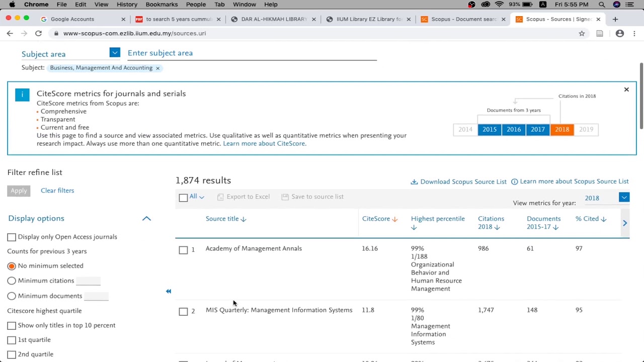
Task: Open the Chrome menu bar item
Action: click(36, 5)
